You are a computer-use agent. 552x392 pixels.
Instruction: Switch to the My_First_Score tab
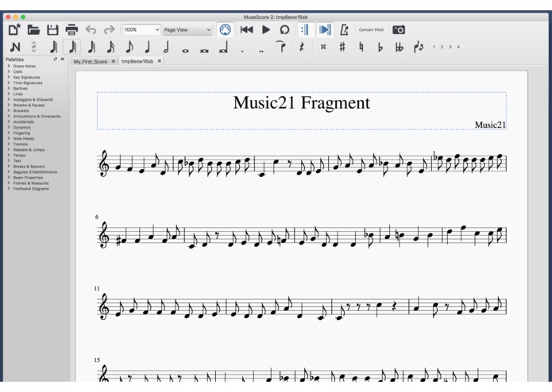(90, 62)
